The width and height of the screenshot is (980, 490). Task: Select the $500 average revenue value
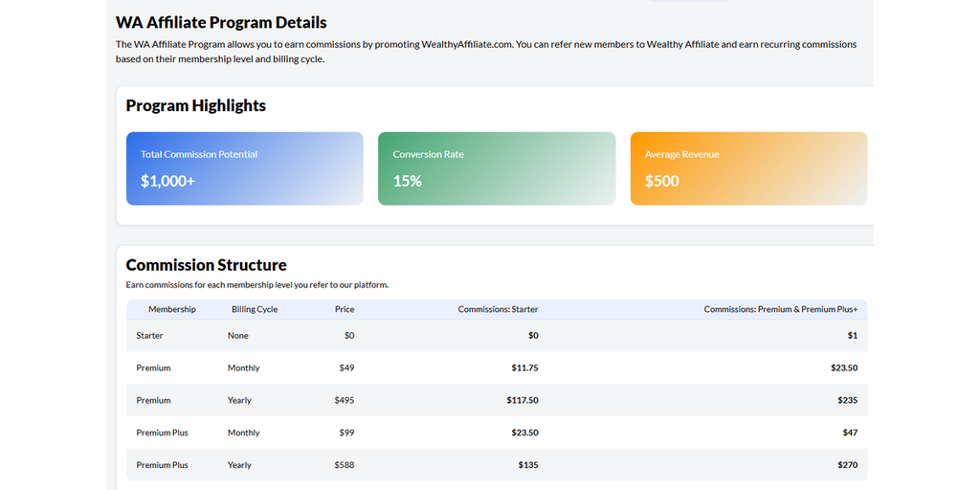[662, 181]
